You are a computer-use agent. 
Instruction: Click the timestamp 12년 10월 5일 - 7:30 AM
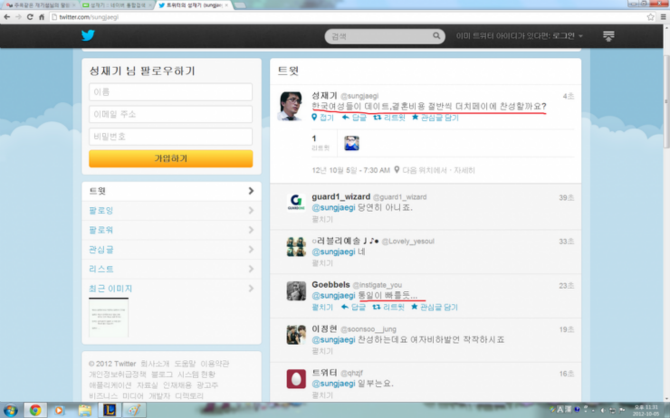351,171
